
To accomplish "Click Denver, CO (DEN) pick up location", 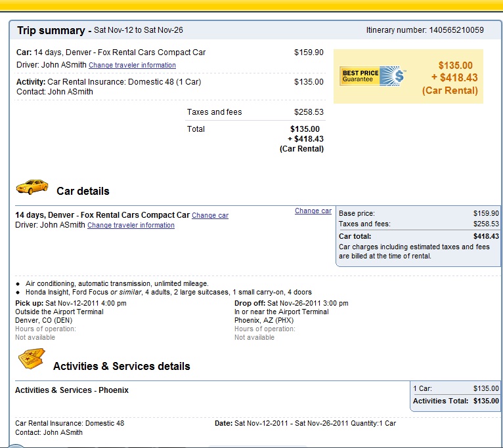I will (43, 321).
